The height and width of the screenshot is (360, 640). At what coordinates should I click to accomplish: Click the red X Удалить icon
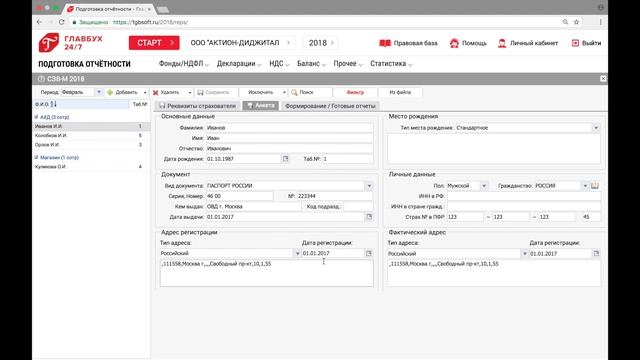click(x=156, y=93)
